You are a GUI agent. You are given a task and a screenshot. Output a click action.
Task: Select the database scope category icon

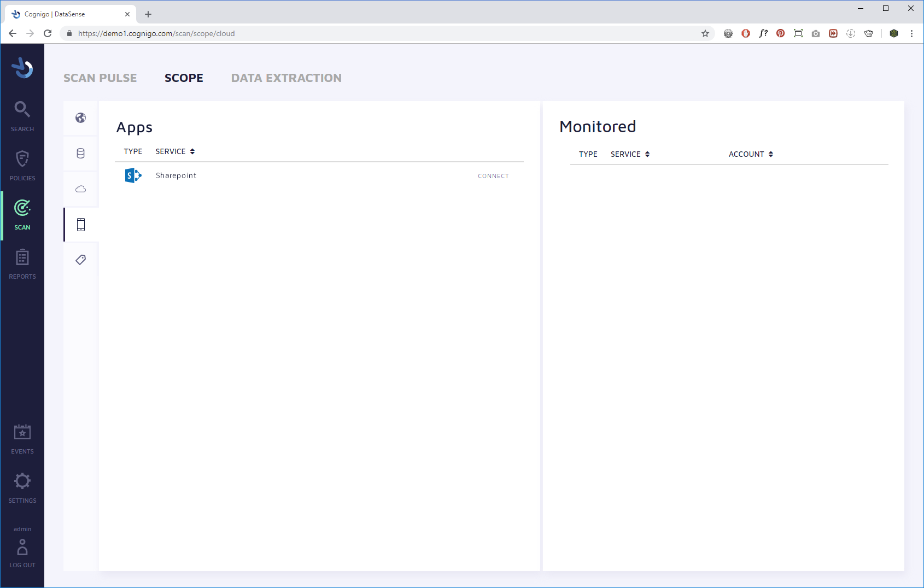(x=81, y=154)
